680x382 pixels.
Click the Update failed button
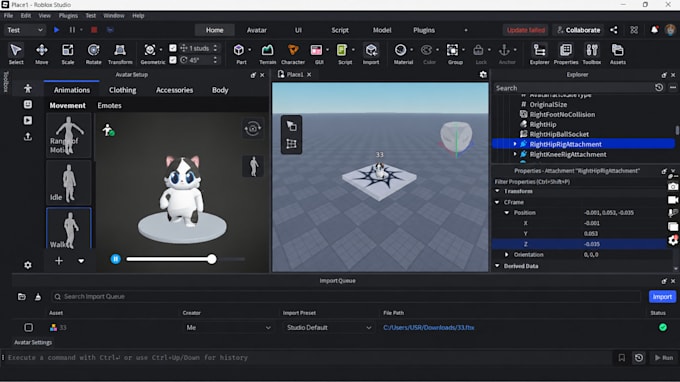pos(526,30)
